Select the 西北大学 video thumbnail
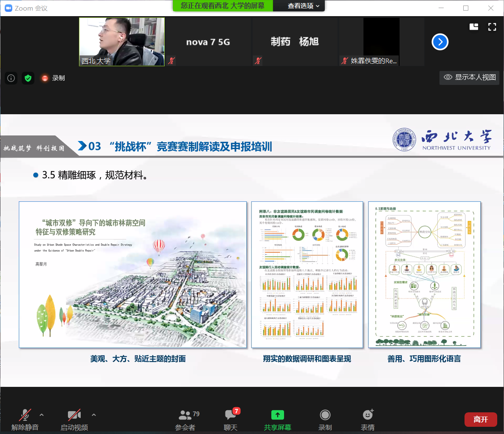 tap(122, 42)
